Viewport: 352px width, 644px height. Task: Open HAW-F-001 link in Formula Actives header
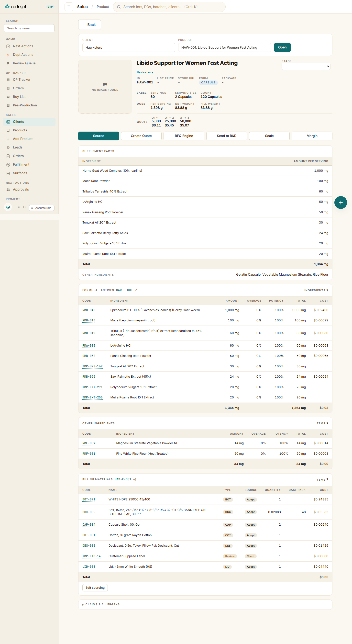point(124,290)
